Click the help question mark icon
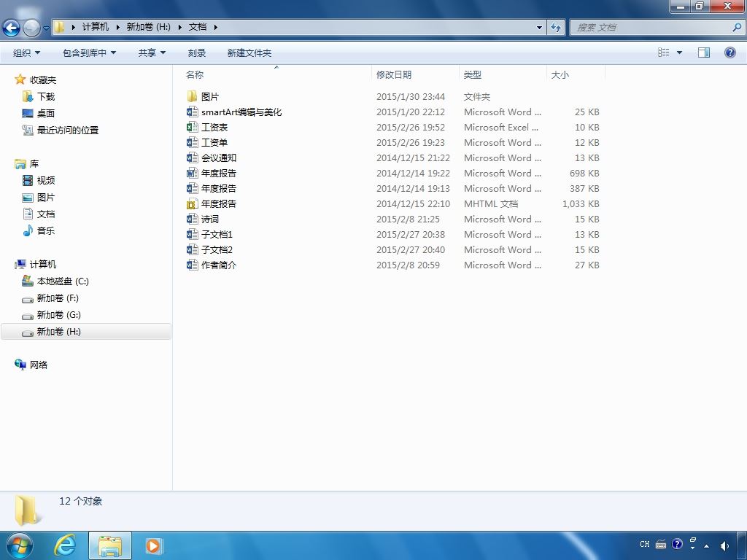This screenshot has width=747, height=560. pyautogui.click(x=729, y=52)
